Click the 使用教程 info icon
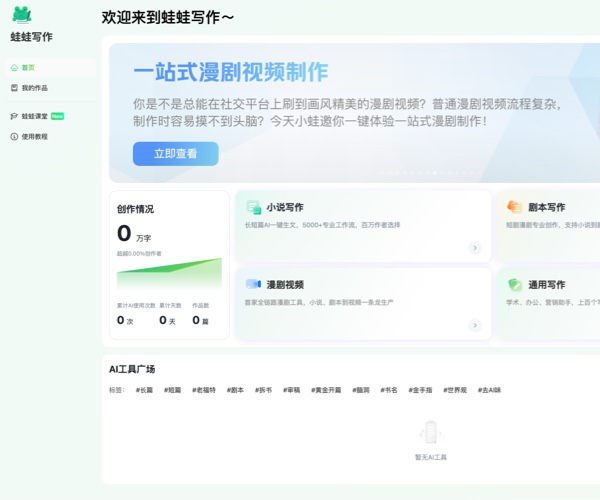The height and width of the screenshot is (500, 600). pyautogui.click(x=14, y=136)
